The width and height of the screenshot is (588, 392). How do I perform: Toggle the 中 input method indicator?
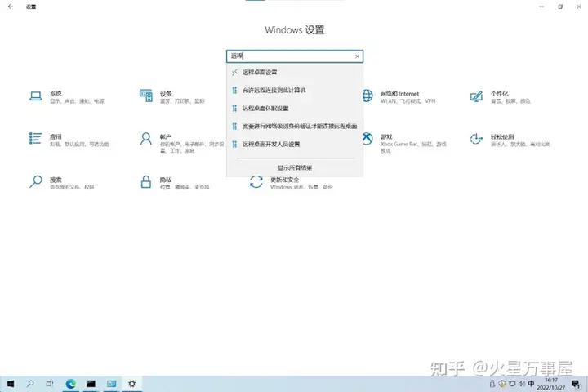pyautogui.click(x=531, y=384)
